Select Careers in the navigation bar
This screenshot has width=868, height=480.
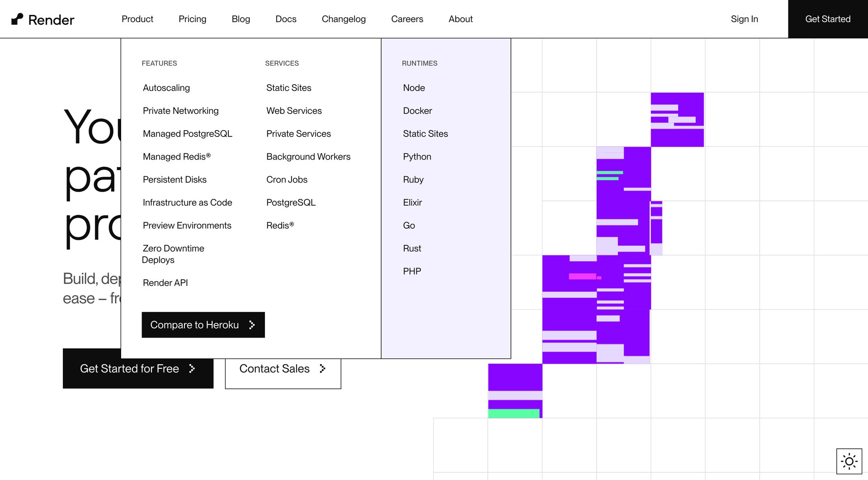[407, 19]
